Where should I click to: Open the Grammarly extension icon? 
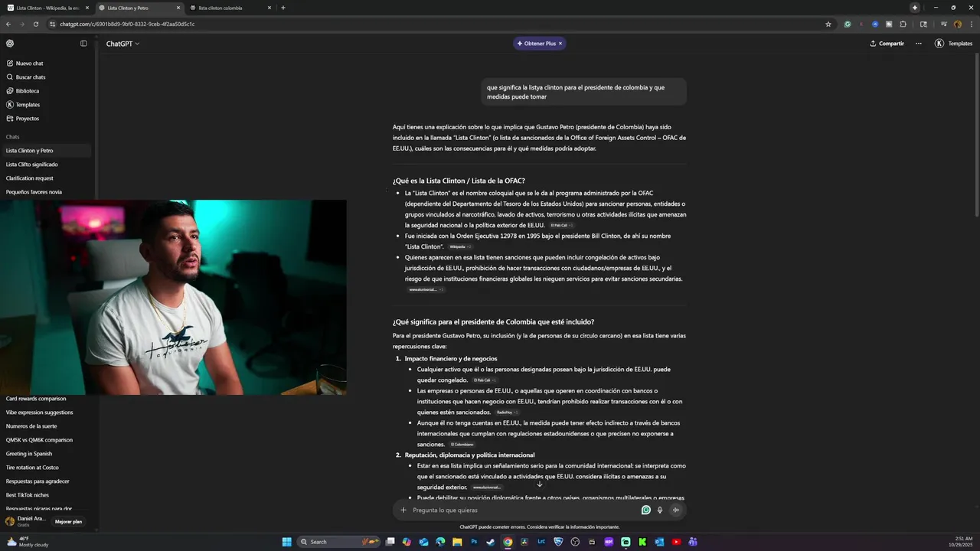848,24
